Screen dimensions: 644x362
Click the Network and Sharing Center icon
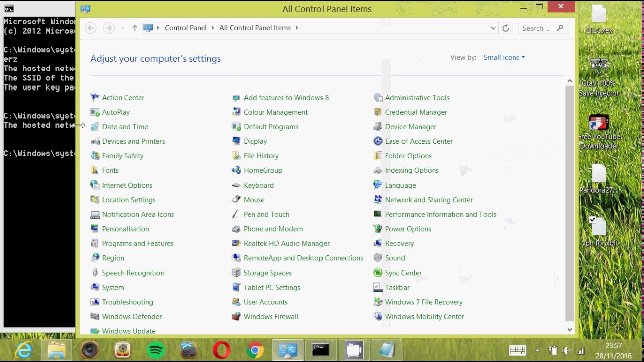click(x=378, y=200)
